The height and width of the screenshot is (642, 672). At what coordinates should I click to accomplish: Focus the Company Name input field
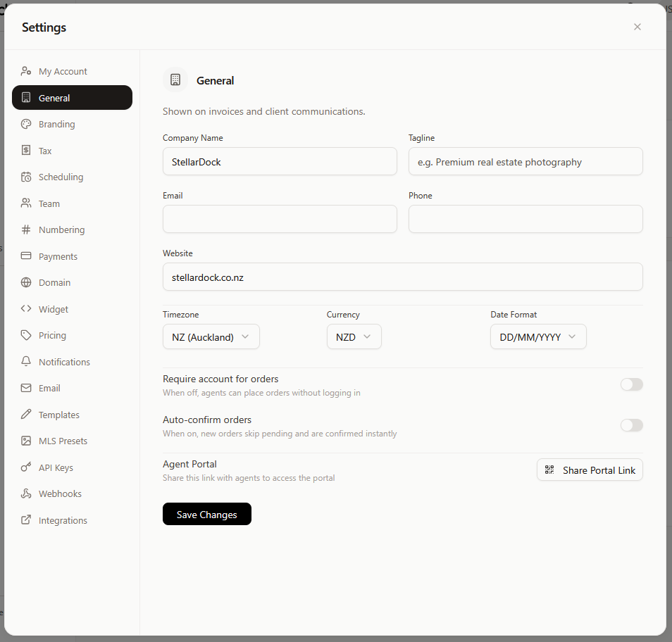point(280,161)
